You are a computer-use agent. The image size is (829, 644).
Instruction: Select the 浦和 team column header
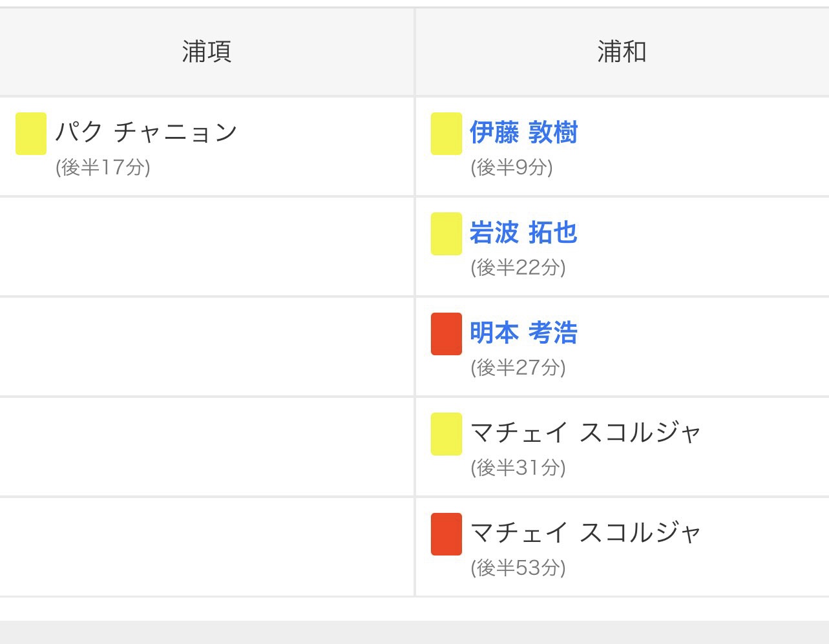(622, 52)
